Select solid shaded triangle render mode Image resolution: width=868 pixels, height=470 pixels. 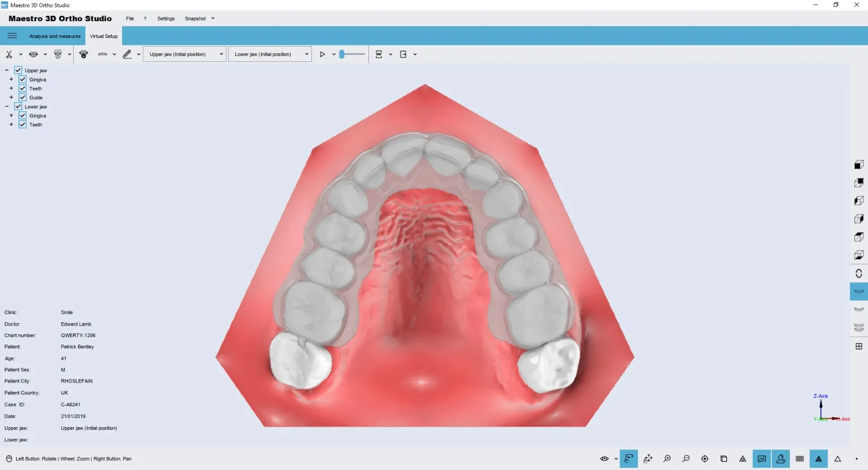pos(819,459)
